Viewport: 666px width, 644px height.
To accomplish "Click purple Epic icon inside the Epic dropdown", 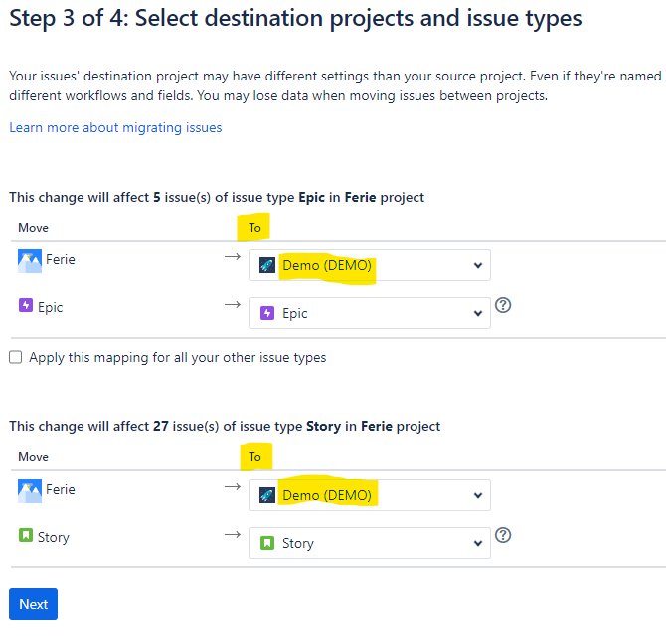I will 267,313.
